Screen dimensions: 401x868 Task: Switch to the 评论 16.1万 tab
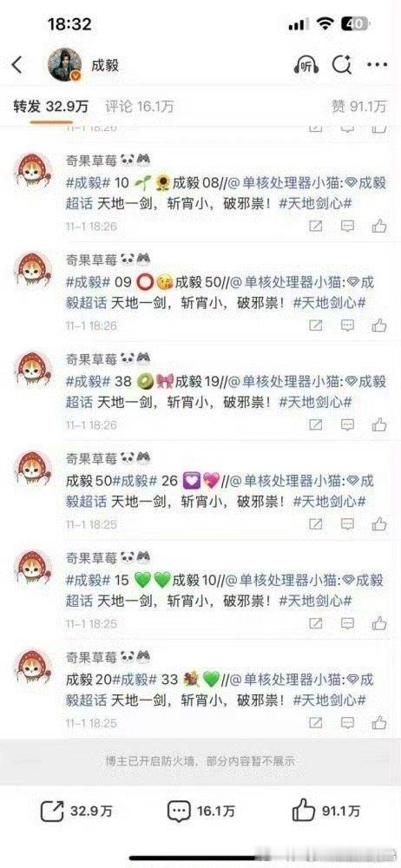click(140, 106)
